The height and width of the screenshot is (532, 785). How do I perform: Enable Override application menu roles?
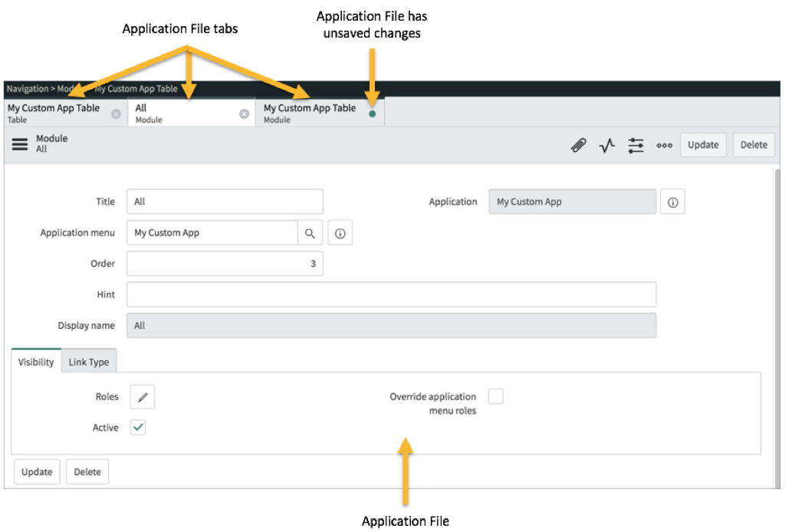tap(496, 396)
